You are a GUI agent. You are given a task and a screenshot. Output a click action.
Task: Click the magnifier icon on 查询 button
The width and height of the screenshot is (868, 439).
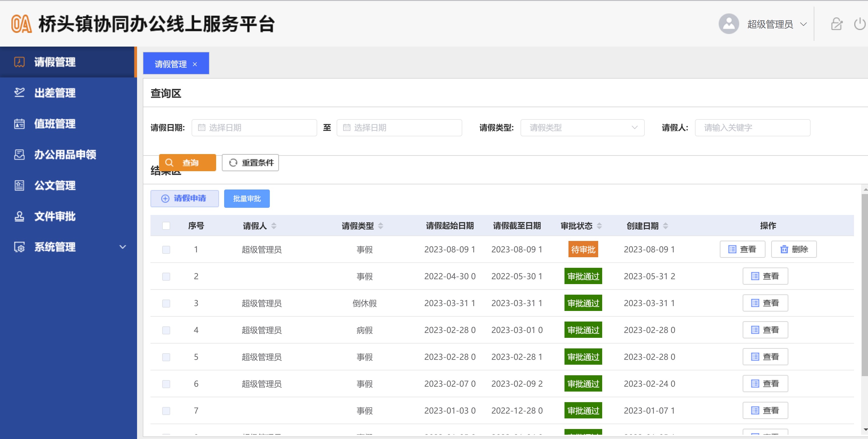[169, 163]
